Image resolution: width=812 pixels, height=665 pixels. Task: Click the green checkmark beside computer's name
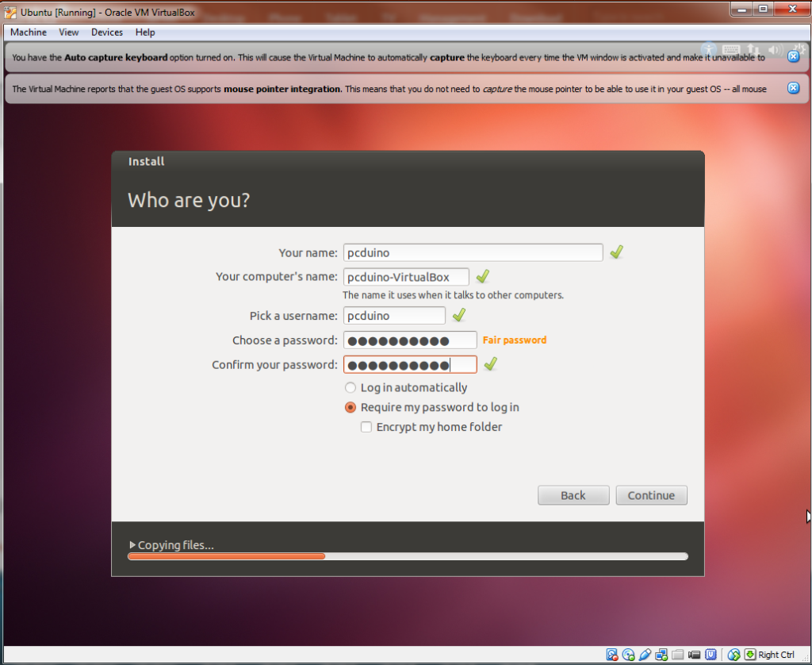point(483,276)
